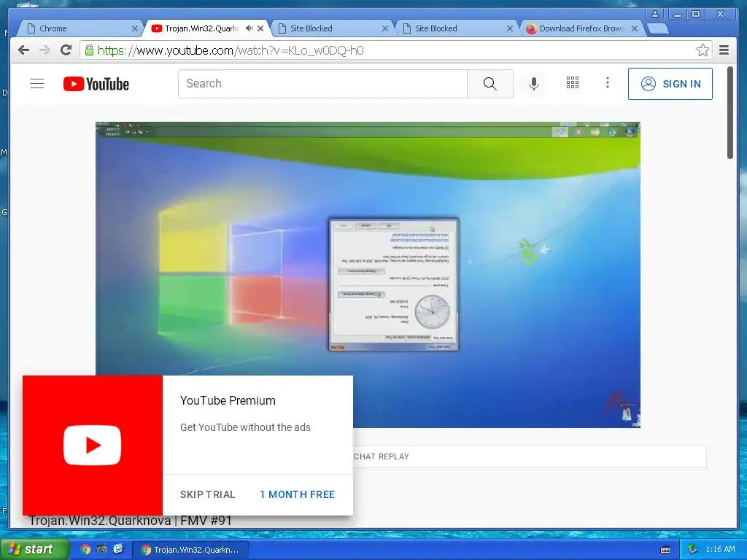Click the raccoon icon in quick launch
747x560 pixels.
tap(101, 549)
